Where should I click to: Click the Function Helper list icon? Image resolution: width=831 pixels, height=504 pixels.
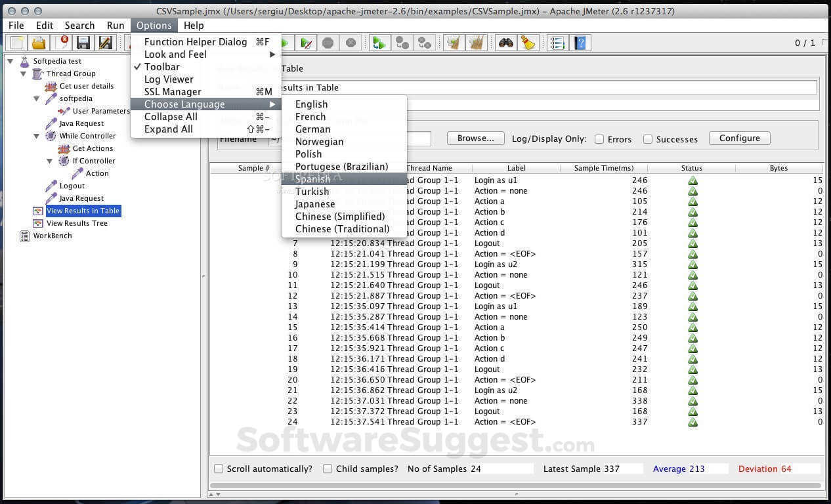[x=557, y=43]
